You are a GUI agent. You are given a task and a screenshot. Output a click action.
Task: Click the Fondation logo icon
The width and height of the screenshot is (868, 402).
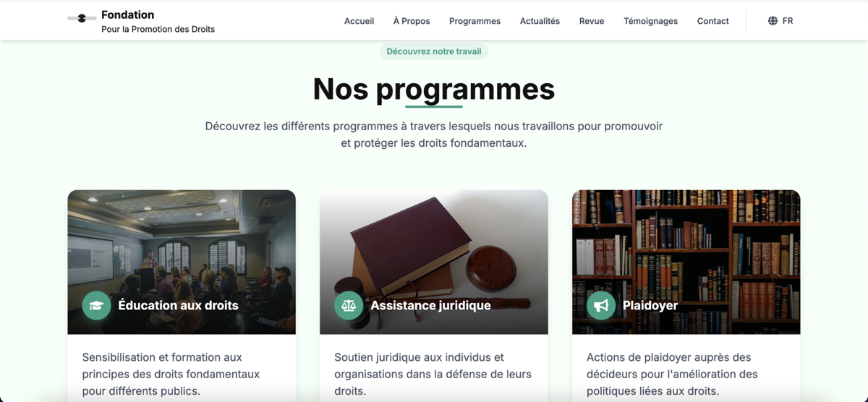(x=82, y=18)
